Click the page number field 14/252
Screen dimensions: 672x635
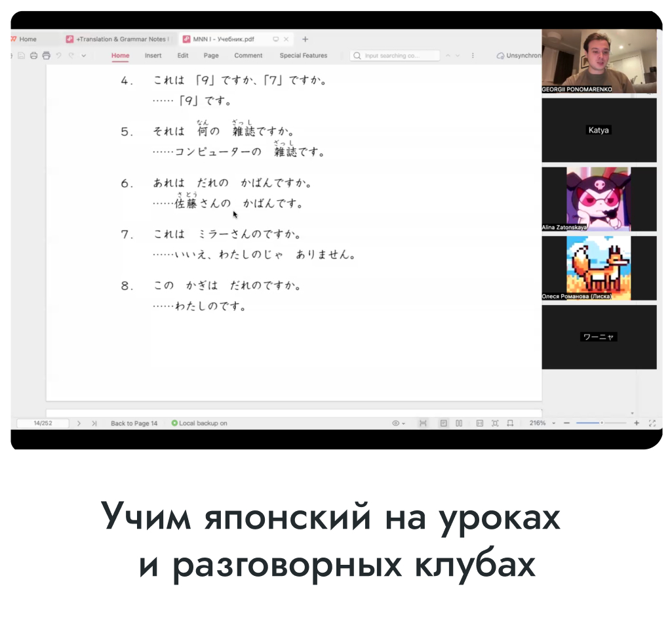coord(43,423)
